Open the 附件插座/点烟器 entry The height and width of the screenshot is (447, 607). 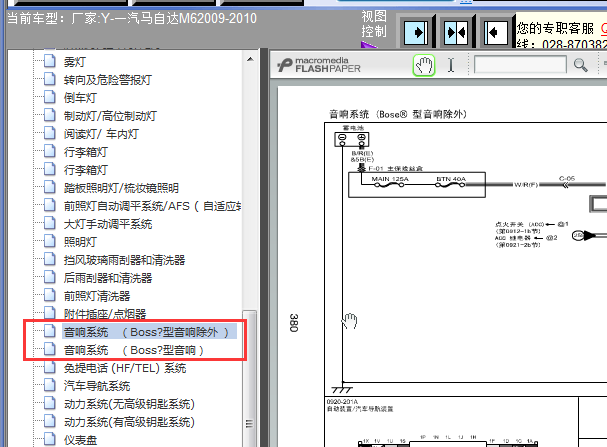[x=105, y=314]
